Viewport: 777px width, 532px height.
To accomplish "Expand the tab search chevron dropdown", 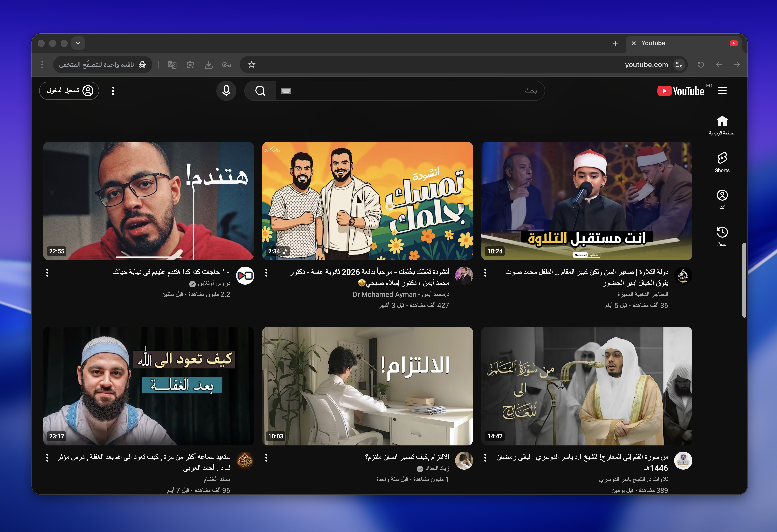I will 78,43.
